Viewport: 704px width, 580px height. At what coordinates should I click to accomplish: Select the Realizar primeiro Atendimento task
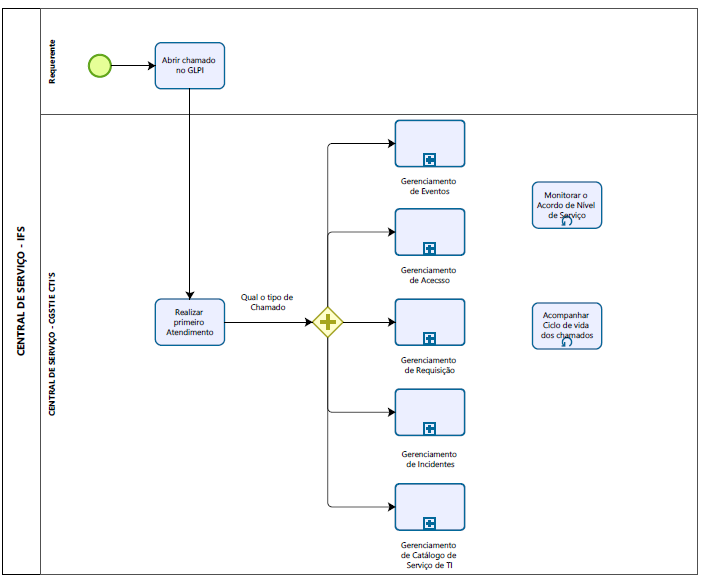(x=189, y=322)
